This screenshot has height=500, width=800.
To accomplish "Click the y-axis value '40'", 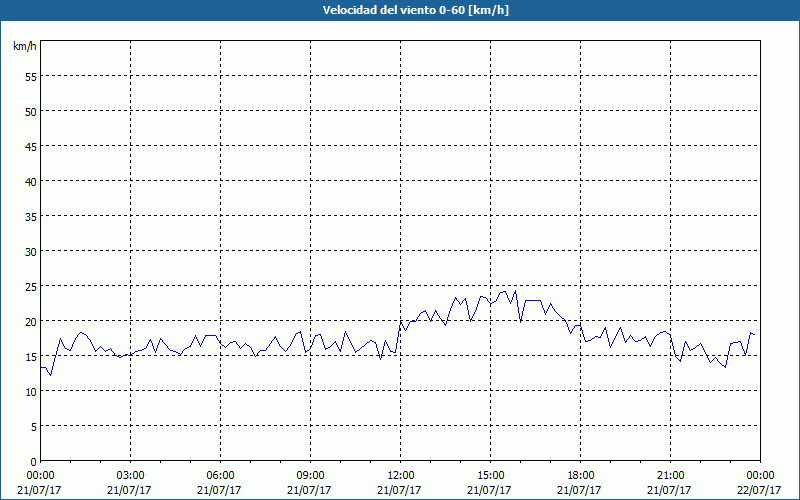I will [x=31, y=182].
